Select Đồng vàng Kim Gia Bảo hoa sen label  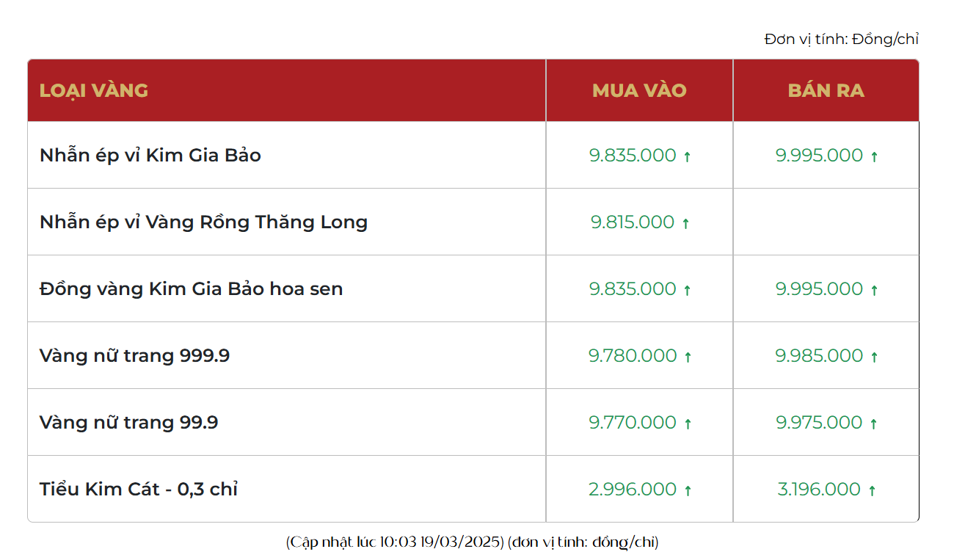pyautogui.click(x=191, y=289)
